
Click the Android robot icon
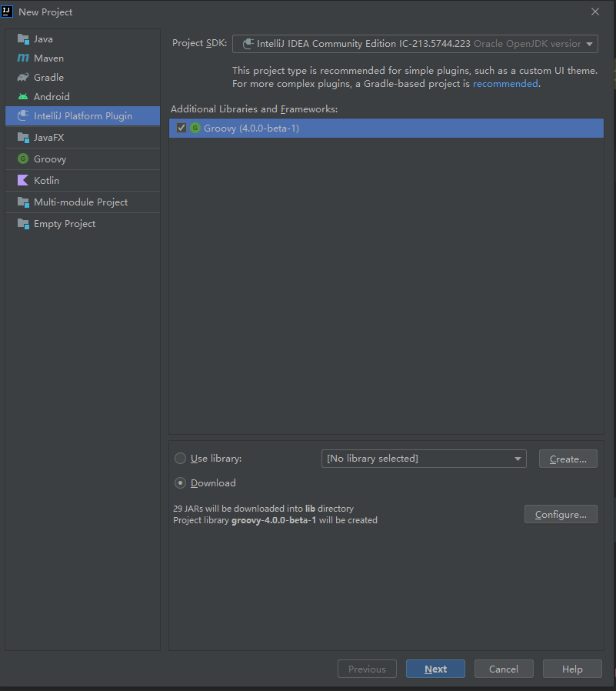click(x=23, y=96)
